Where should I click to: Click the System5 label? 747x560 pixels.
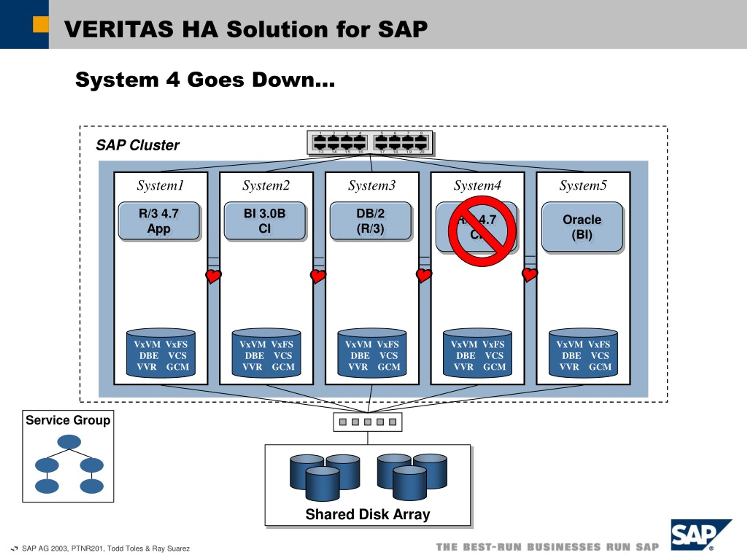(x=583, y=185)
